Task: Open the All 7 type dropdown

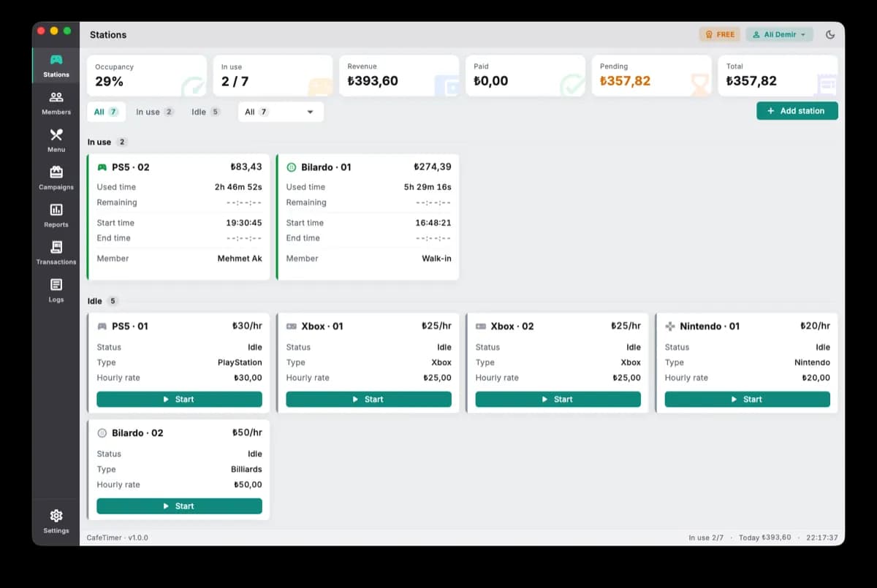Action: coord(281,112)
